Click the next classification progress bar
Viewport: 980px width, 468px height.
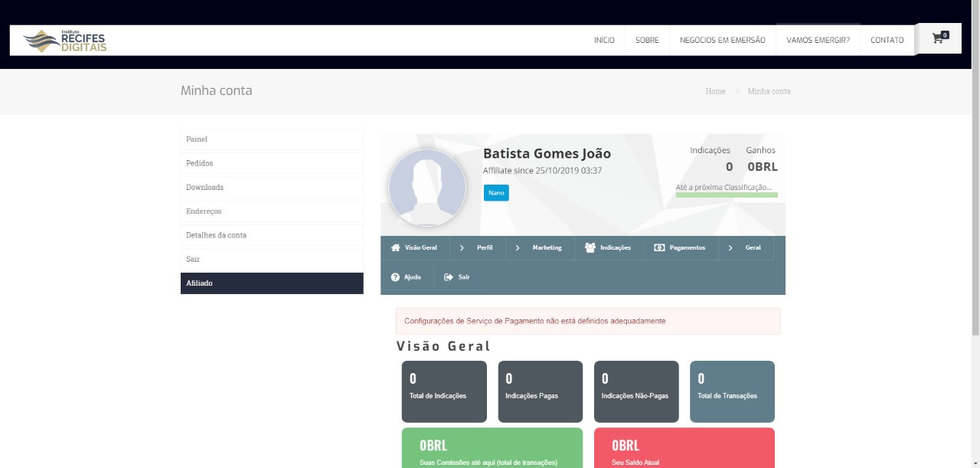coord(727,195)
